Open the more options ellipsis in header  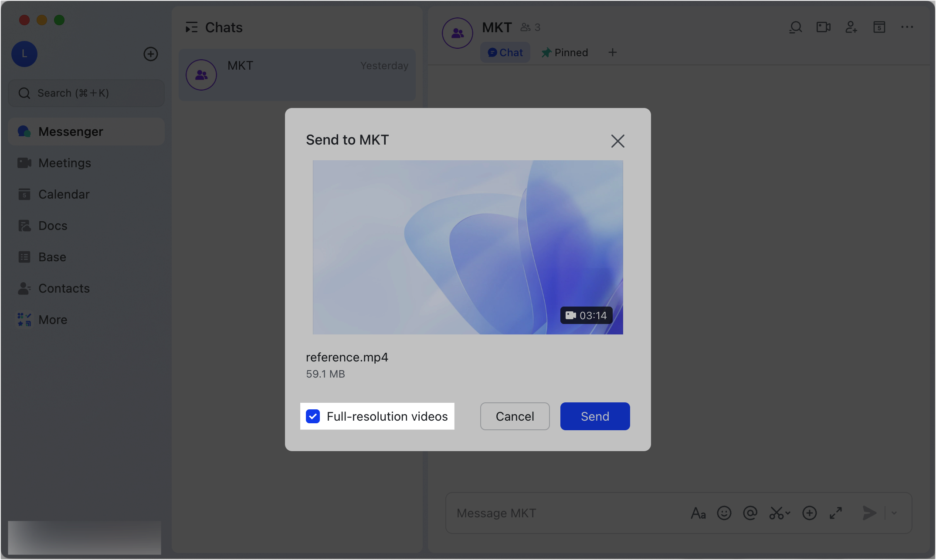907,27
